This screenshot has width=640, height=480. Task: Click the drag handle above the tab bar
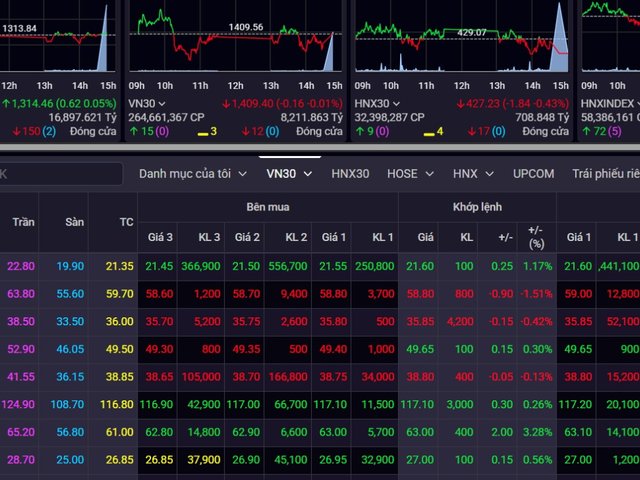coord(289,156)
